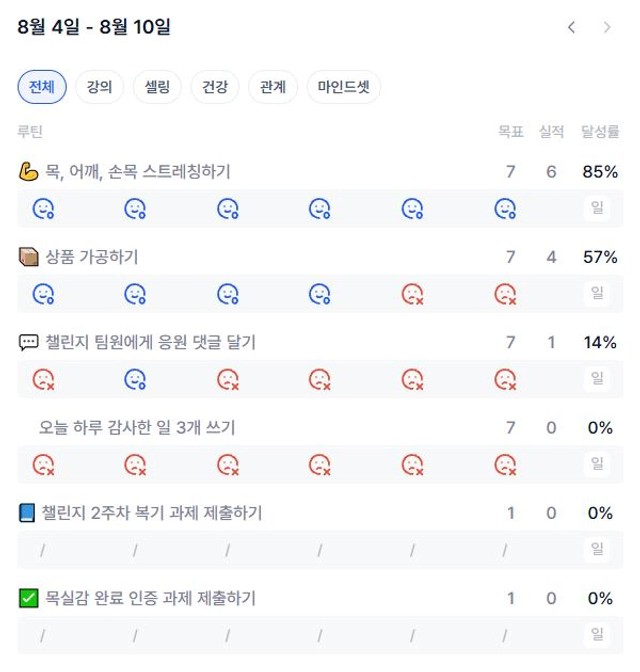Go to the previous week using left chevron

tap(571, 27)
